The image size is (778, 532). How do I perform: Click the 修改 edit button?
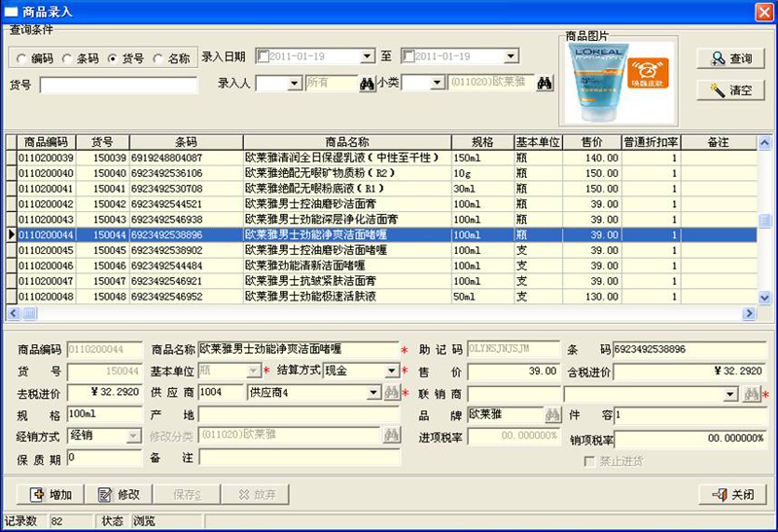[118, 494]
